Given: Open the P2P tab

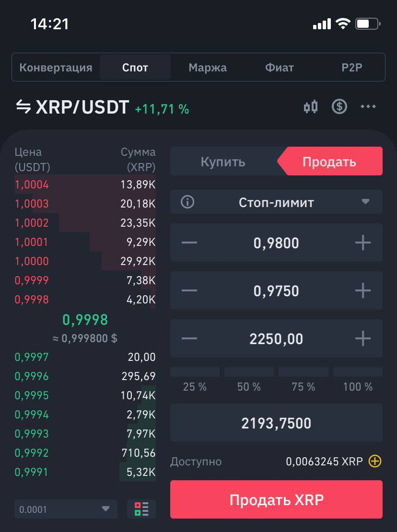Looking at the screenshot, I should click(x=351, y=68).
